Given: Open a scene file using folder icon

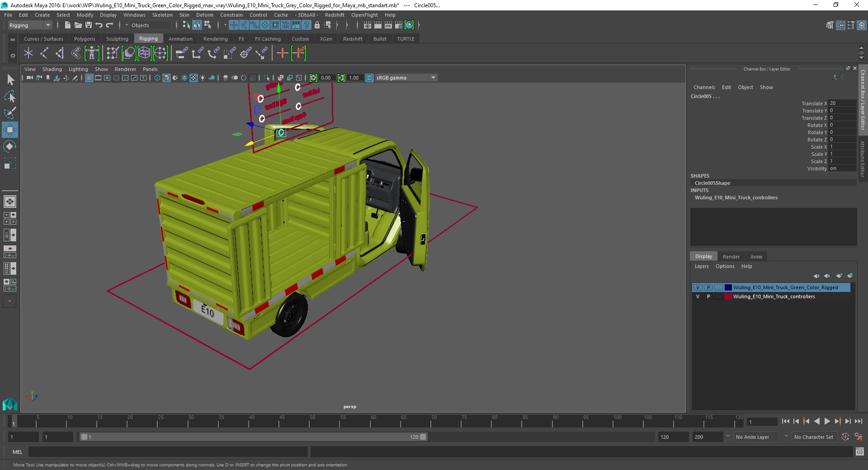Looking at the screenshot, I should point(78,25).
